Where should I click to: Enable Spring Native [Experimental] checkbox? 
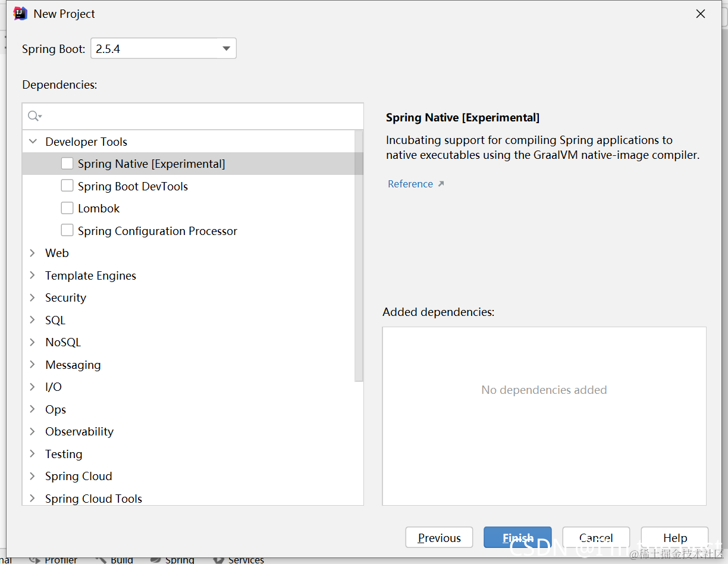click(67, 163)
